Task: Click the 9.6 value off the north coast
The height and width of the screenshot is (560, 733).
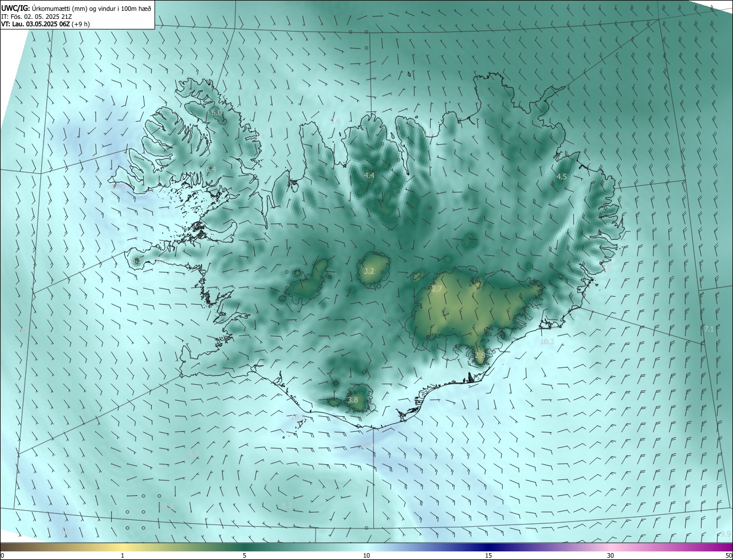Action: [x=336, y=121]
